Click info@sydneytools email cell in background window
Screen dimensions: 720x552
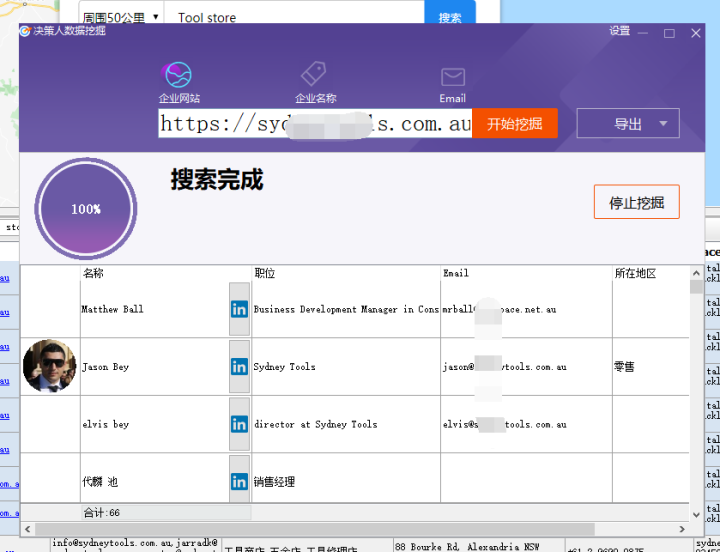pyautogui.click(x=135, y=545)
